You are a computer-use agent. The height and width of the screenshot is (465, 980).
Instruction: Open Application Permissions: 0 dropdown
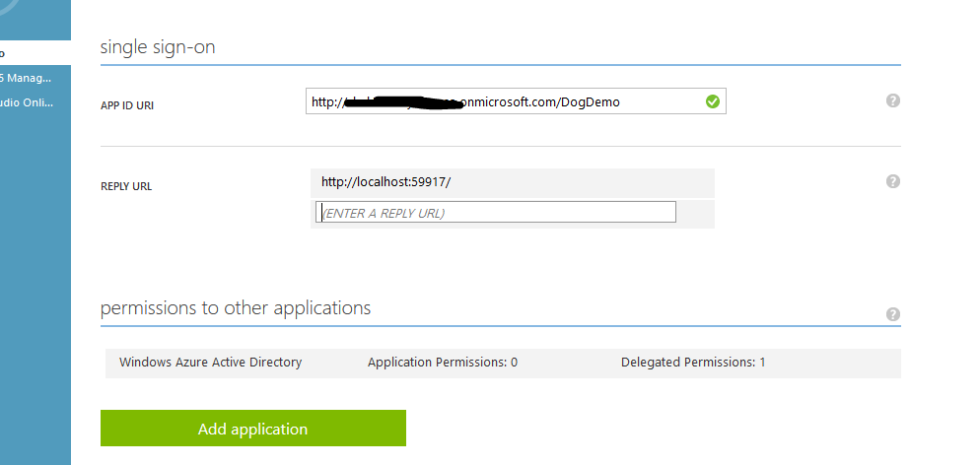click(x=443, y=363)
